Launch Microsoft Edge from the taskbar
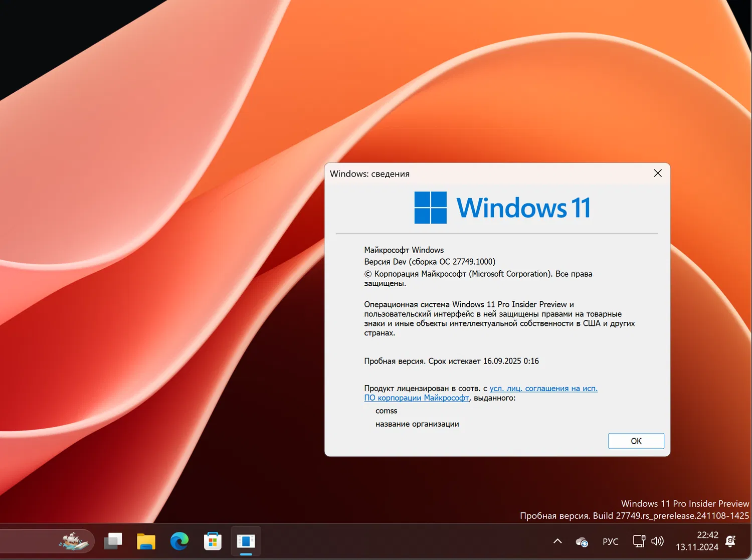Viewport: 752px width, 560px height. (x=179, y=541)
